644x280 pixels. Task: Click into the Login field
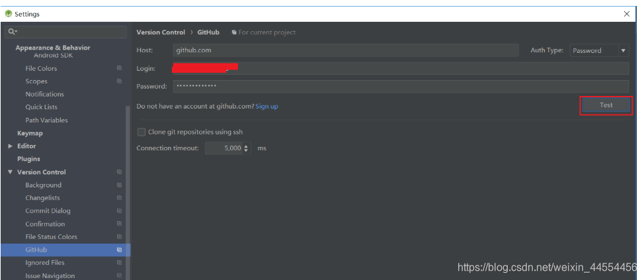tap(401, 68)
